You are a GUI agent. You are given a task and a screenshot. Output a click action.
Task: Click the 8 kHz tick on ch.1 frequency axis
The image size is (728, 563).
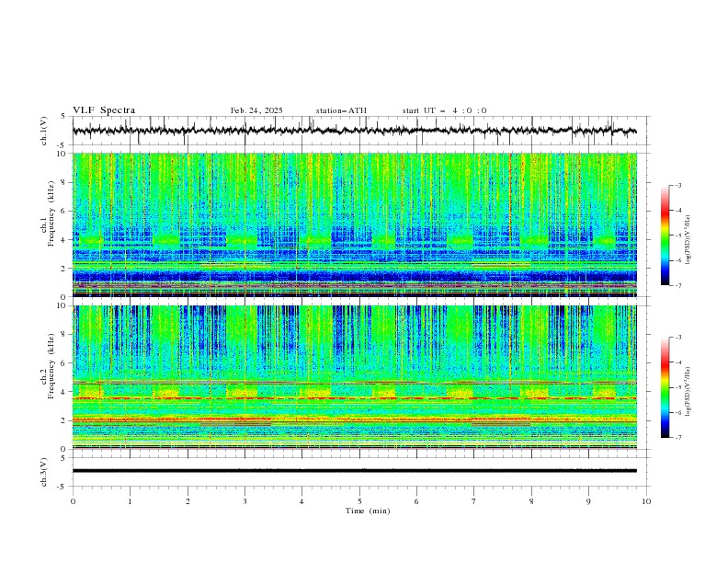click(64, 182)
